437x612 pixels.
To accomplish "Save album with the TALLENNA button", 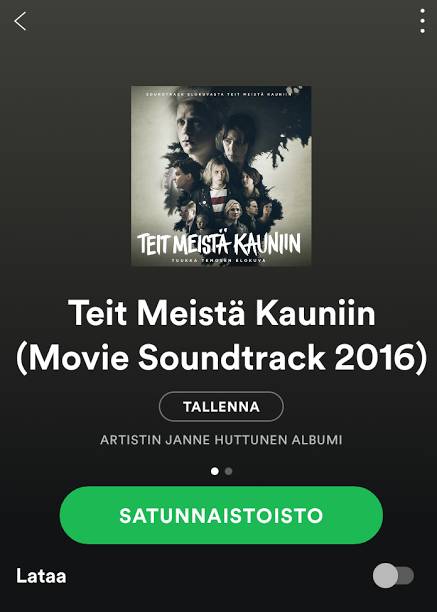I will coord(221,407).
